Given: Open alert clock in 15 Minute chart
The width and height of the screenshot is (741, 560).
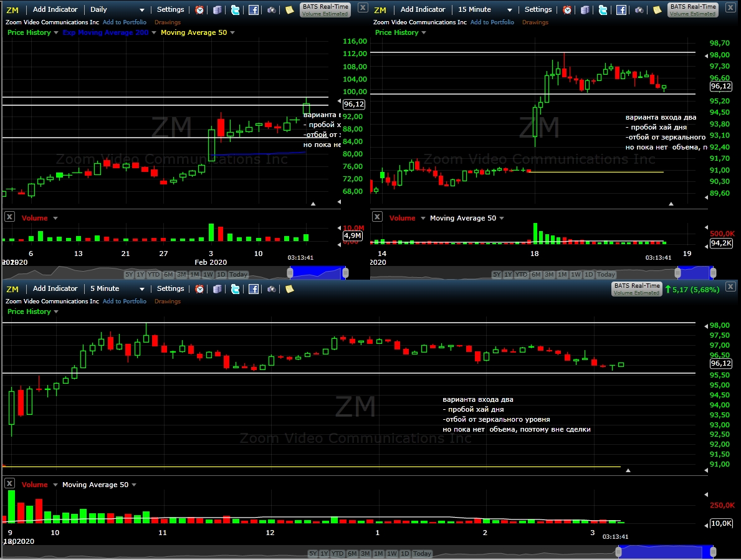Looking at the screenshot, I should (x=567, y=9).
